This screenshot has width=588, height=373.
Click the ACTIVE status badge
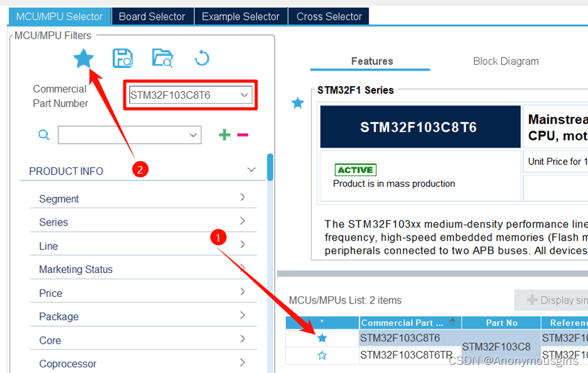tap(355, 170)
